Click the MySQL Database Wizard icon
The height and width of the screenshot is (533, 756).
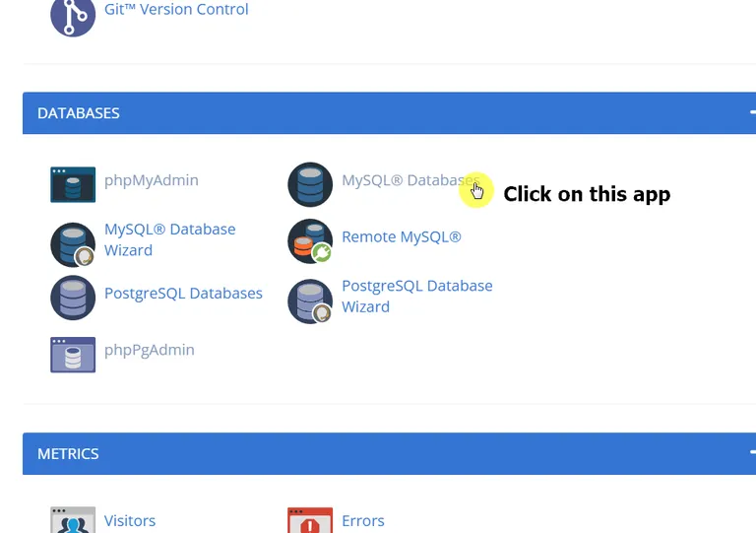click(73, 244)
